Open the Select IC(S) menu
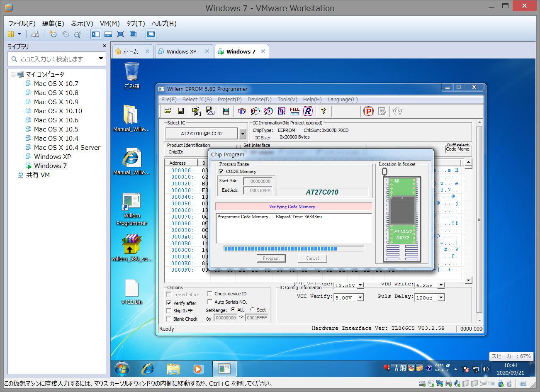The width and height of the screenshot is (540, 392). [197, 99]
